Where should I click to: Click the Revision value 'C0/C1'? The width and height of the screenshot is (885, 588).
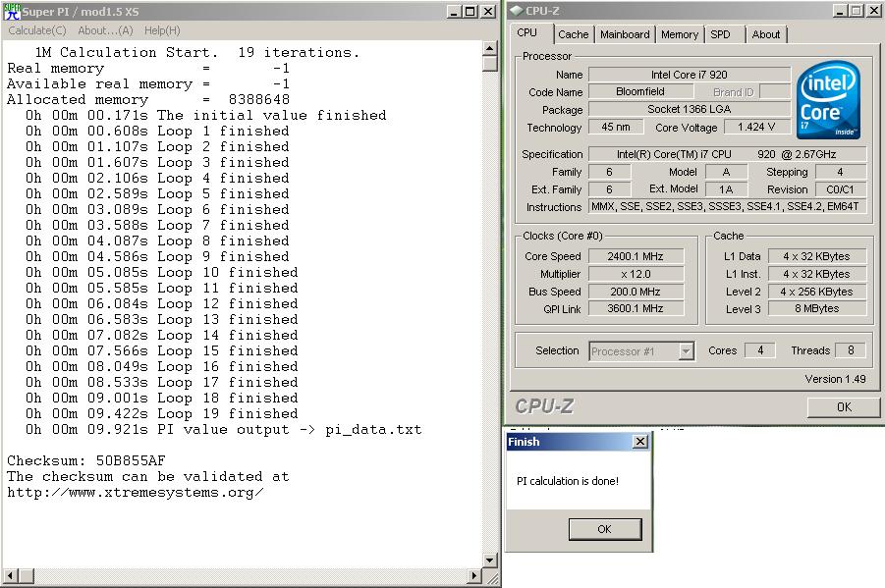840,189
